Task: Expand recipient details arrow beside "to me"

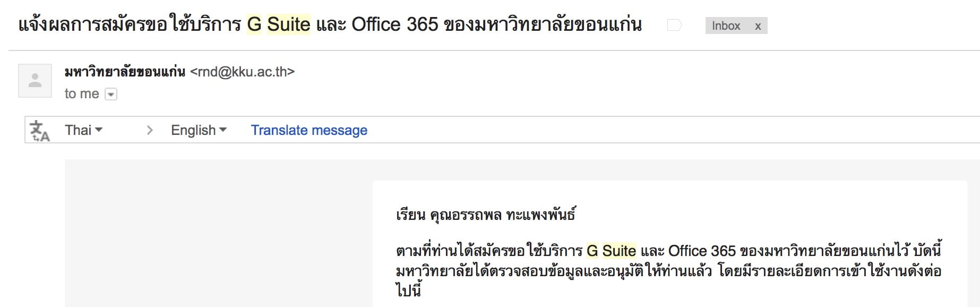Action: pos(111,95)
